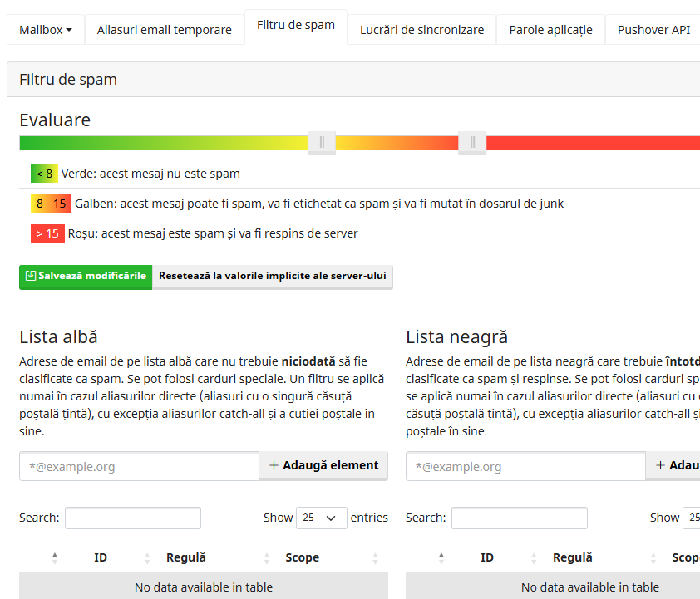Click the Salvează modificările button
The width and height of the screenshot is (700, 599).
pyautogui.click(x=86, y=277)
